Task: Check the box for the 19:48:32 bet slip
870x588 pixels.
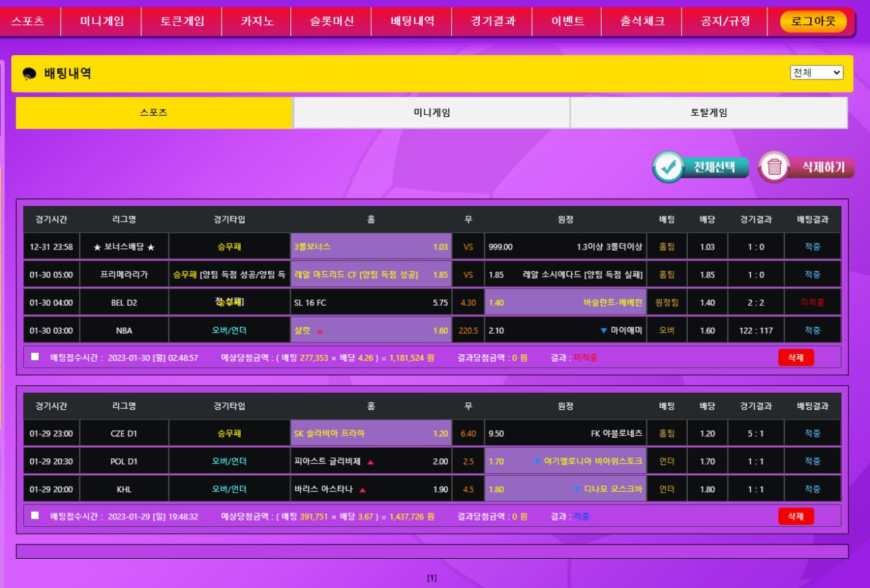Action: [35, 515]
